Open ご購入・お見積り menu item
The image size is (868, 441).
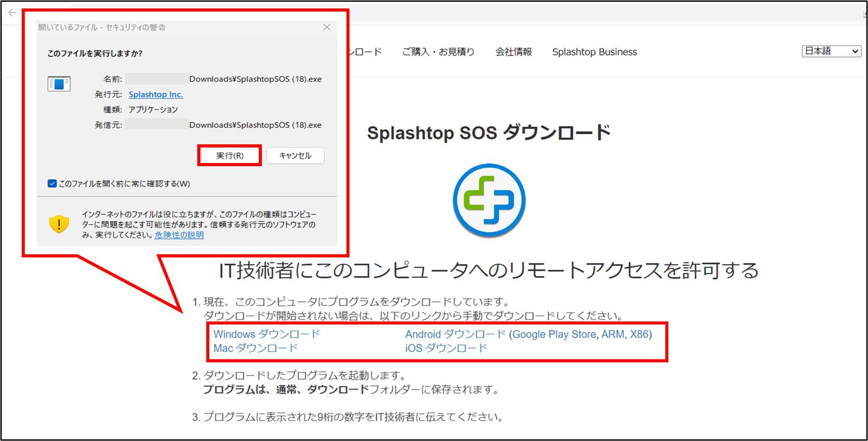438,52
